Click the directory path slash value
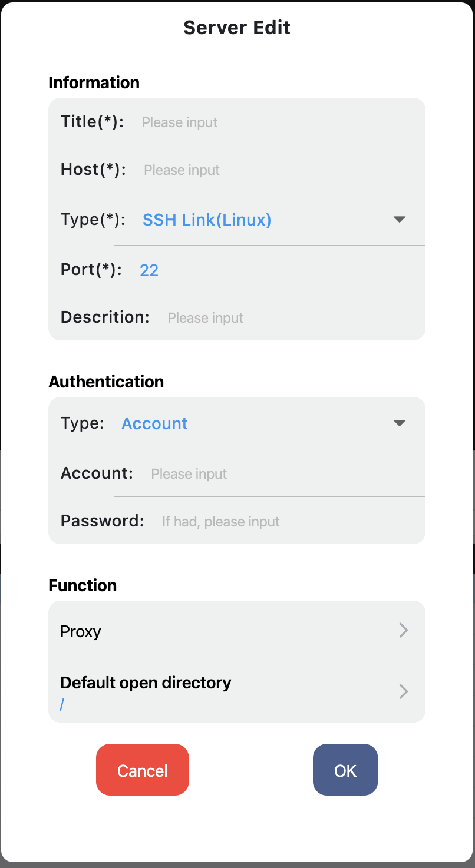The image size is (475, 868). (x=62, y=704)
